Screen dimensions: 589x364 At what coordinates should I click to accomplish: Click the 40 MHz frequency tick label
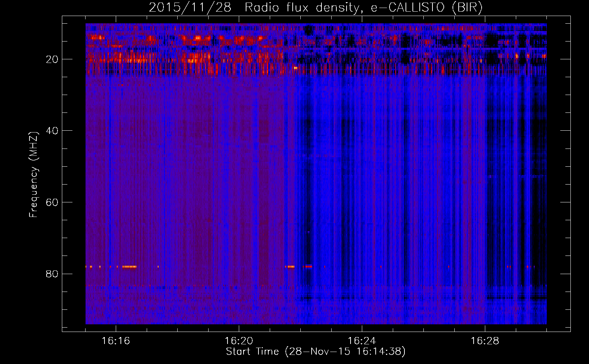[x=52, y=131]
